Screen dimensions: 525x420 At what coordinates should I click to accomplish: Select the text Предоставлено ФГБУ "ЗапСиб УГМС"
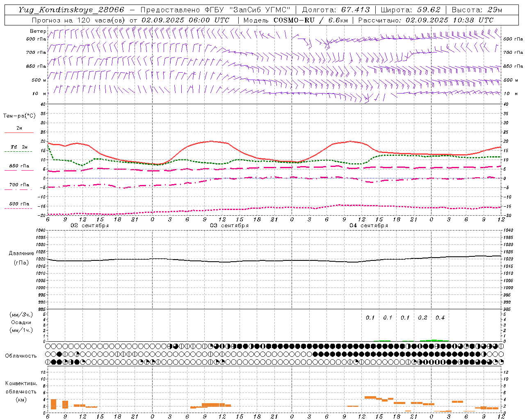pos(215,10)
